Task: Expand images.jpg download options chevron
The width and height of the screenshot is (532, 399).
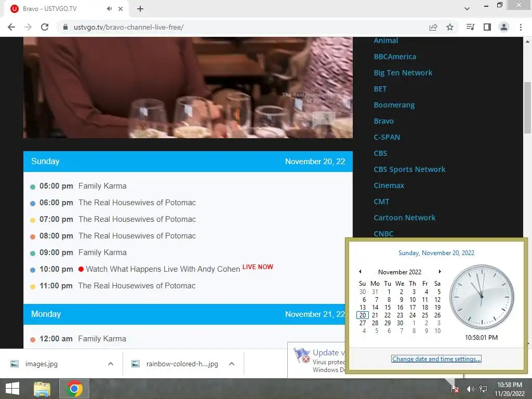Action: (x=110, y=364)
